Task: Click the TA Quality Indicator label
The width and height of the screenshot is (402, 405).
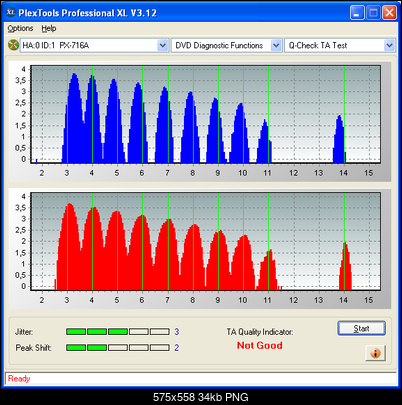Action: (260, 332)
